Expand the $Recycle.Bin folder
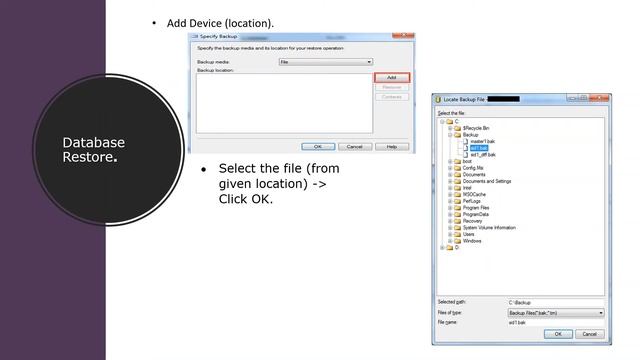 tap(450, 128)
